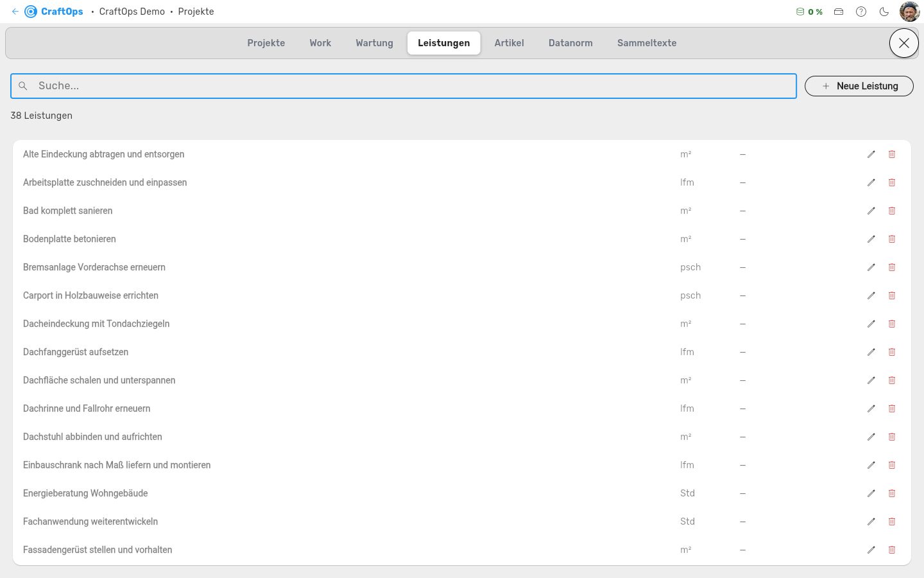Open the Wartung tab
Viewport: 924px width, 578px height.
[x=374, y=43]
